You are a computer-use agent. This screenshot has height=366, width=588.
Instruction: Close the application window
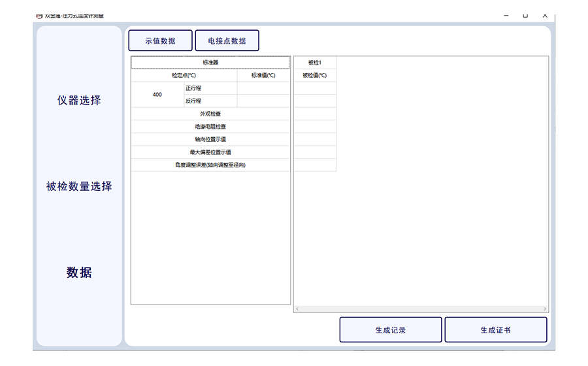pyautogui.click(x=545, y=15)
